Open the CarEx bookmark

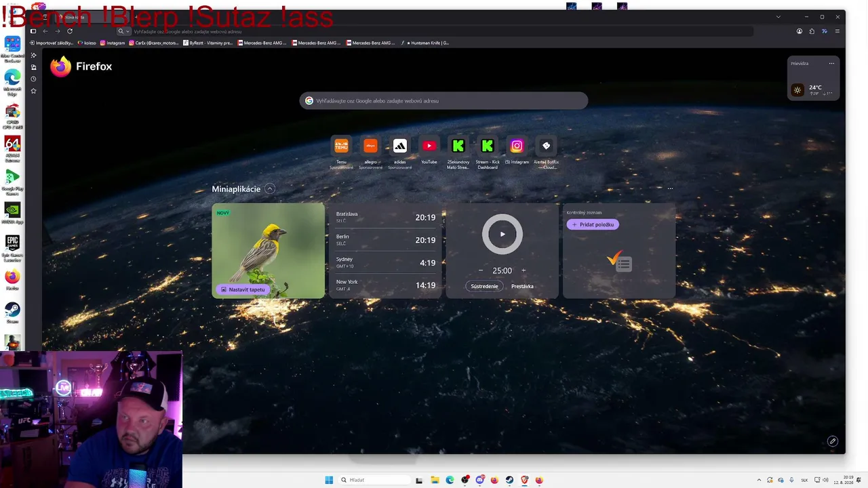154,43
